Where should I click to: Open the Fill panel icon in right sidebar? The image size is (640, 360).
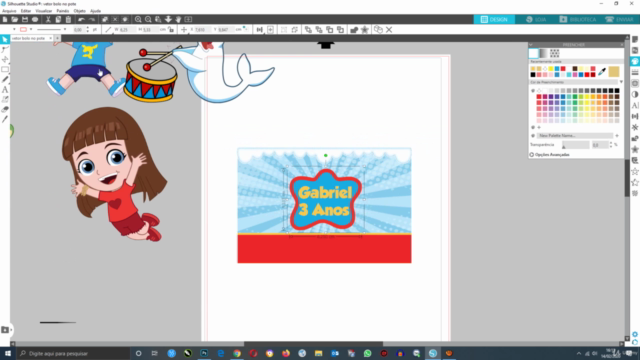635,61
